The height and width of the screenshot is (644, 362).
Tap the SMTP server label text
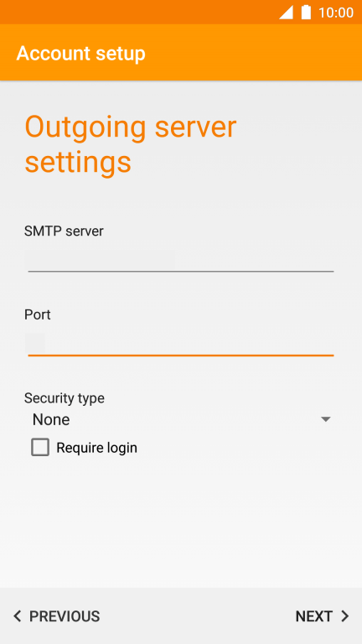click(x=64, y=231)
